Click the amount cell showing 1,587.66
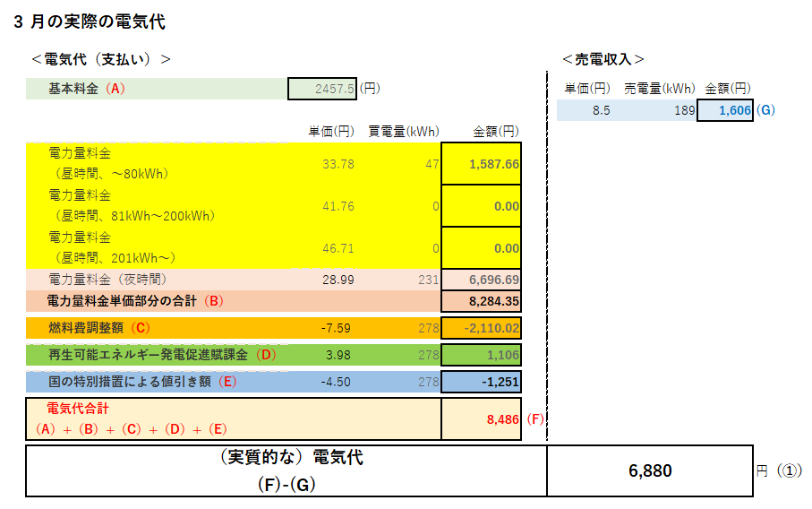The height and width of the screenshot is (509, 812). click(x=481, y=164)
